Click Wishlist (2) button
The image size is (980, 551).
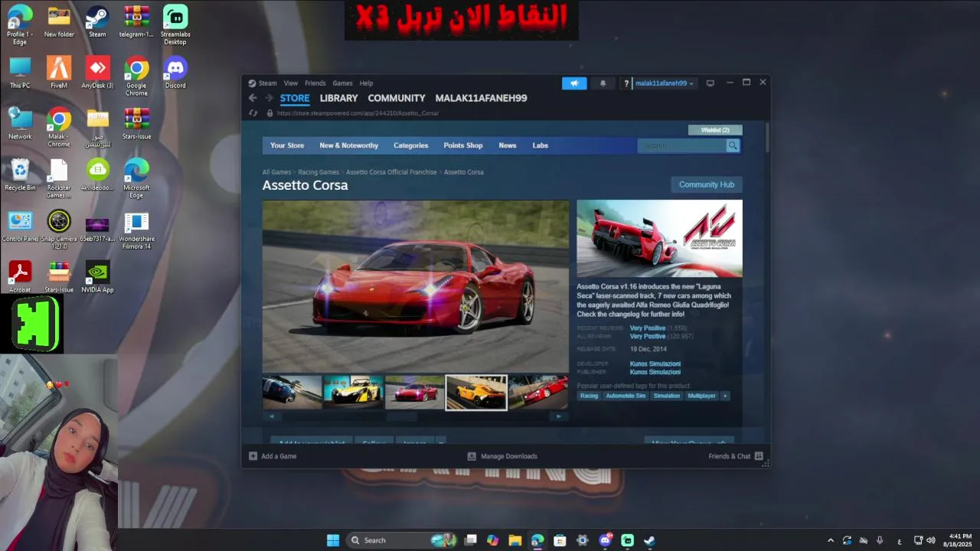(715, 130)
